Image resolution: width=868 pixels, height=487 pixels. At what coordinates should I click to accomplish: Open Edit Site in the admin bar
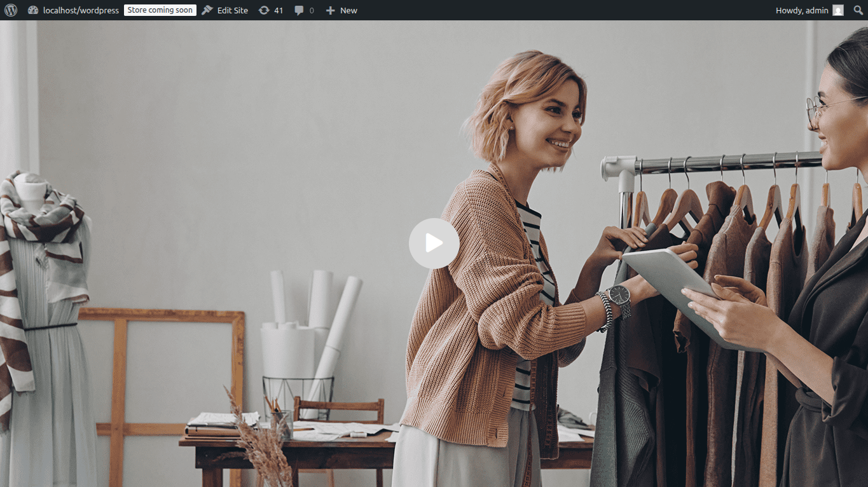pyautogui.click(x=225, y=10)
